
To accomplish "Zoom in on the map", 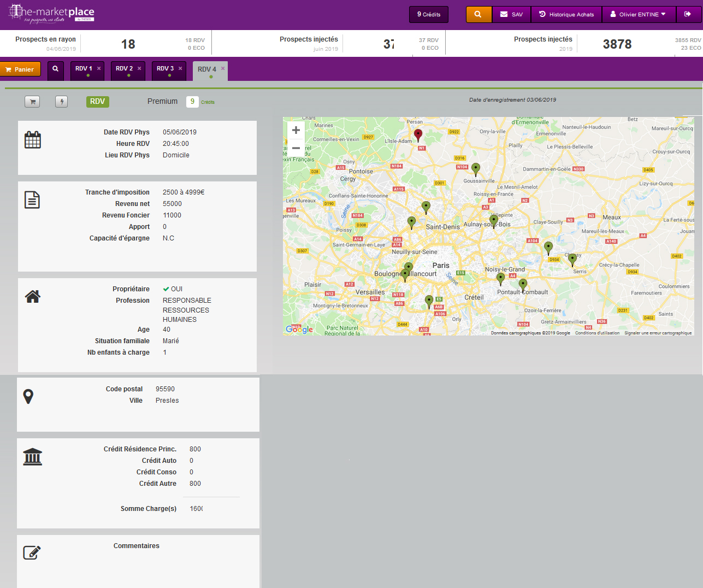I will tap(296, 130).
